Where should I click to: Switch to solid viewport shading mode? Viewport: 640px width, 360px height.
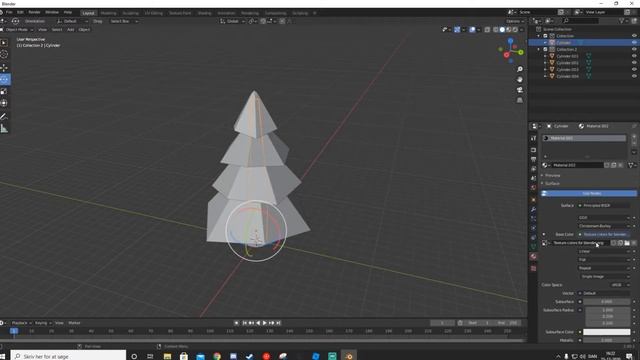502,30
